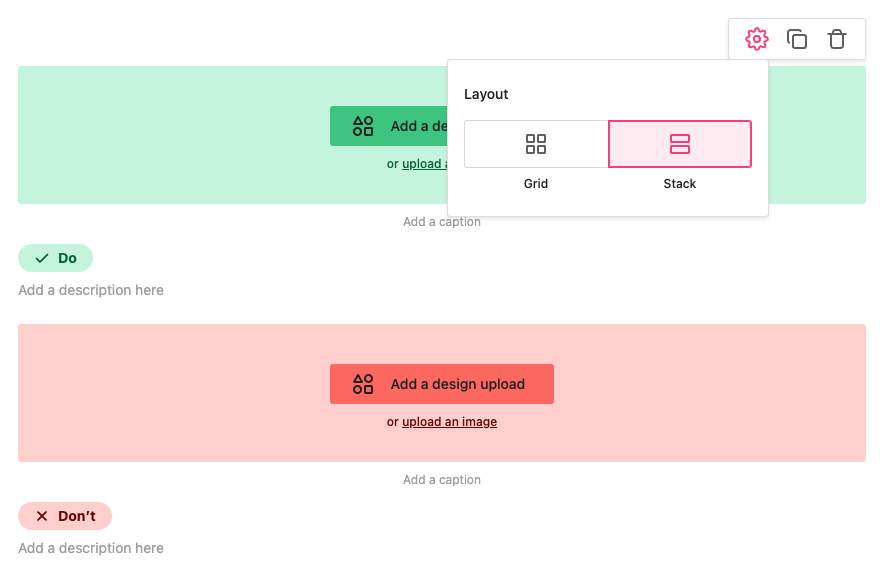
Task: Open the block settings gear icon
Action: tap(757, 39)
